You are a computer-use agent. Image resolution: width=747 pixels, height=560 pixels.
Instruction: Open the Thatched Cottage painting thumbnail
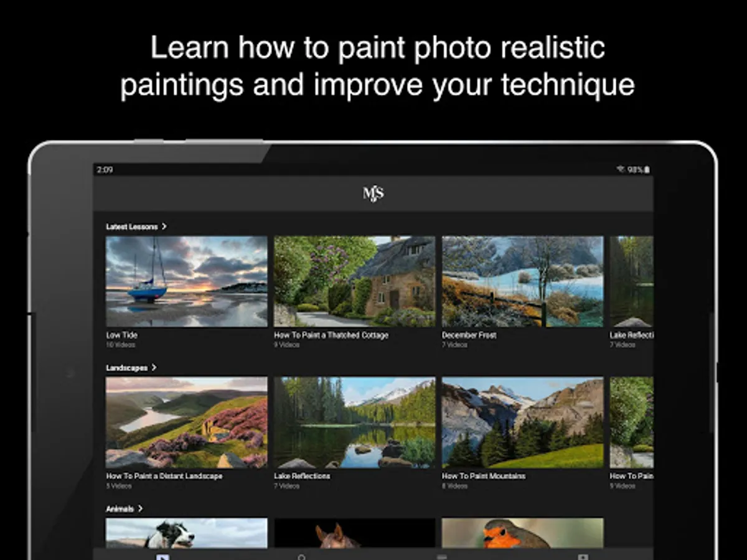[355, 281]
